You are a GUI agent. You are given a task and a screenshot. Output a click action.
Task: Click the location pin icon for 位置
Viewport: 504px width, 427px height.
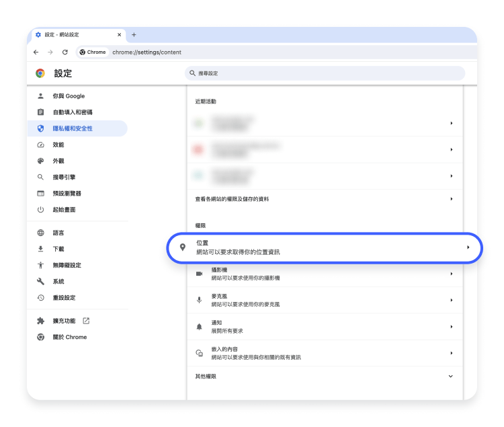tap(183, 247)
